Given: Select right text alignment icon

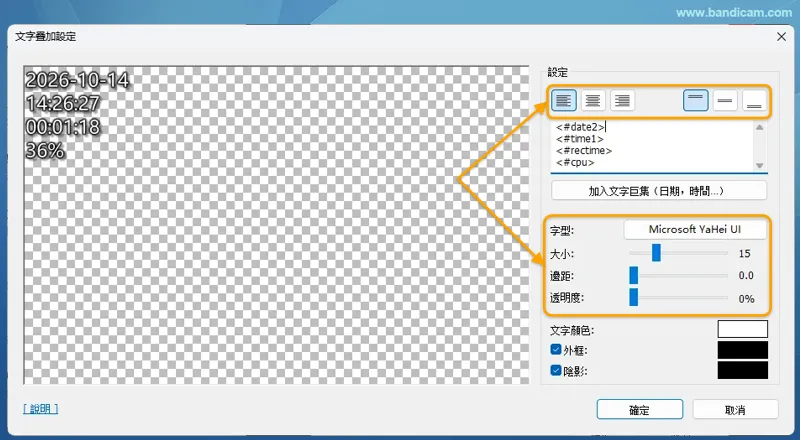Looking at the screenshot, I should [x=622, y=100].
